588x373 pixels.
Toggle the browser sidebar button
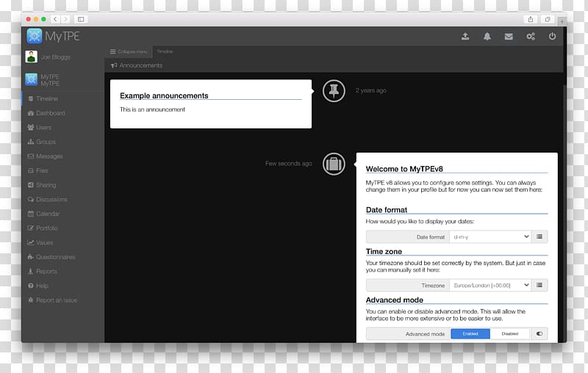coord(81,19)
